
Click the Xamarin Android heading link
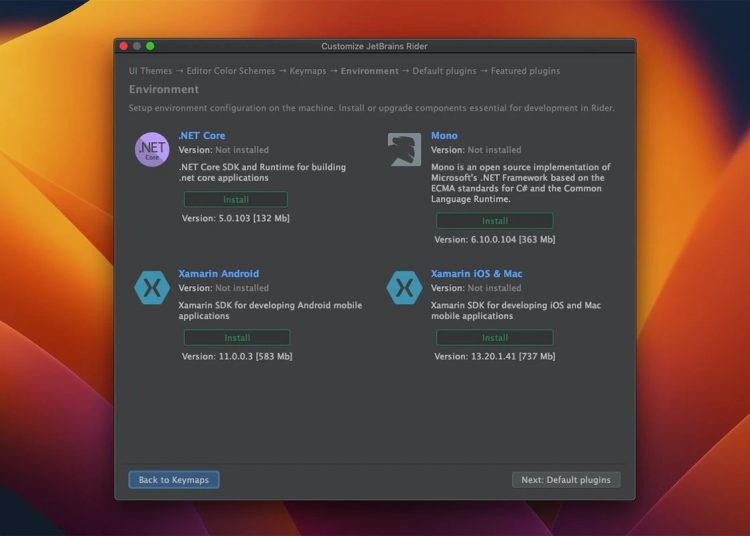pyautogui.click(x=218, y=274)
